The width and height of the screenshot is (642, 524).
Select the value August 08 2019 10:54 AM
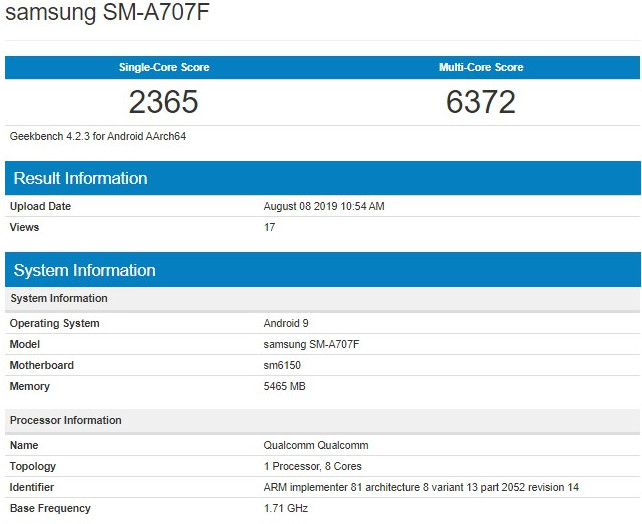pyautogui.click(x=324, y=206)
